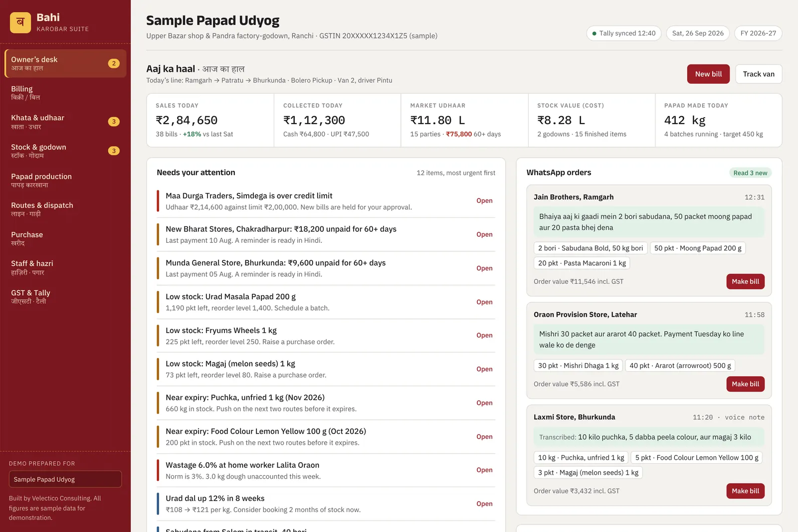This screenshot has height=532, width=798.
Task: Click the New bill button
Action: point(708,74)
